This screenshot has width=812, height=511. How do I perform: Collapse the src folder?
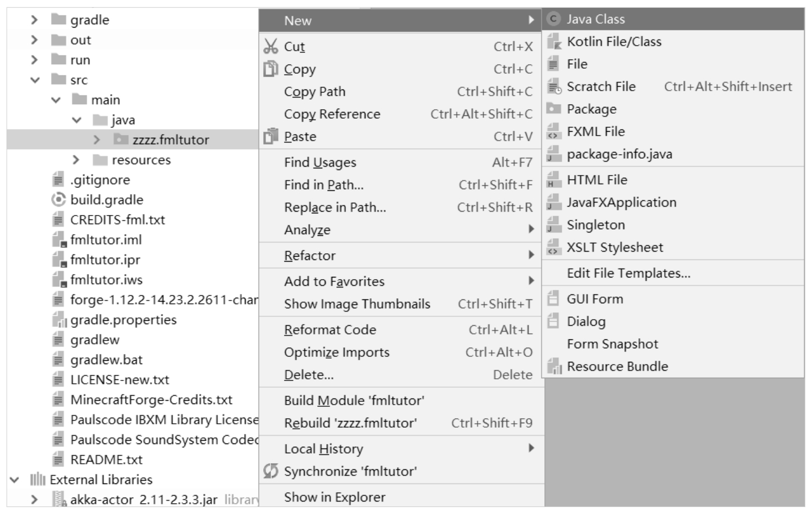click(34, 80)
